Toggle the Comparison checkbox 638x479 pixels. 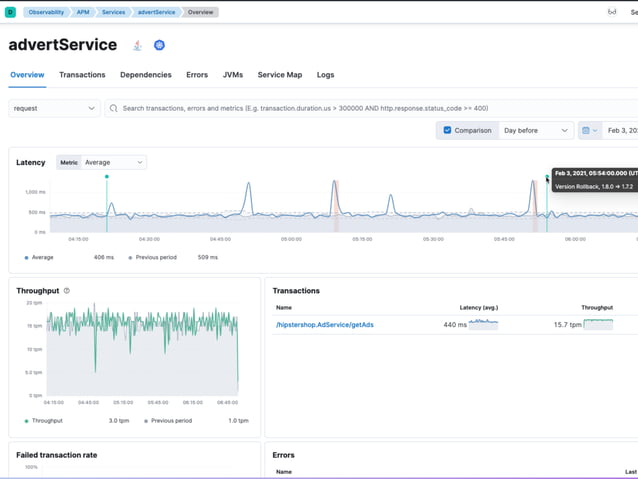[448, 130]
